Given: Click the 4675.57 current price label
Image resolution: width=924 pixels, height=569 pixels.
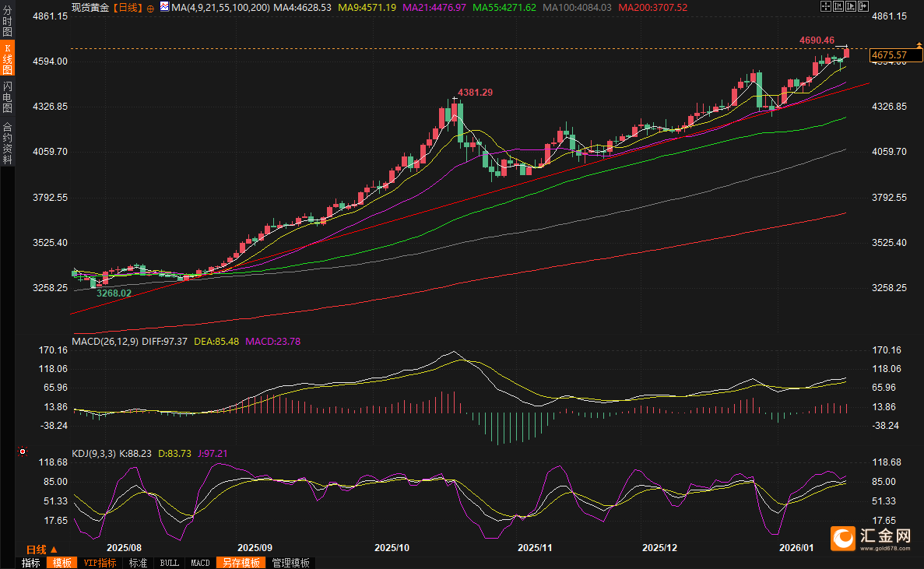Looking at the screenshot, I should pos(890,55).
